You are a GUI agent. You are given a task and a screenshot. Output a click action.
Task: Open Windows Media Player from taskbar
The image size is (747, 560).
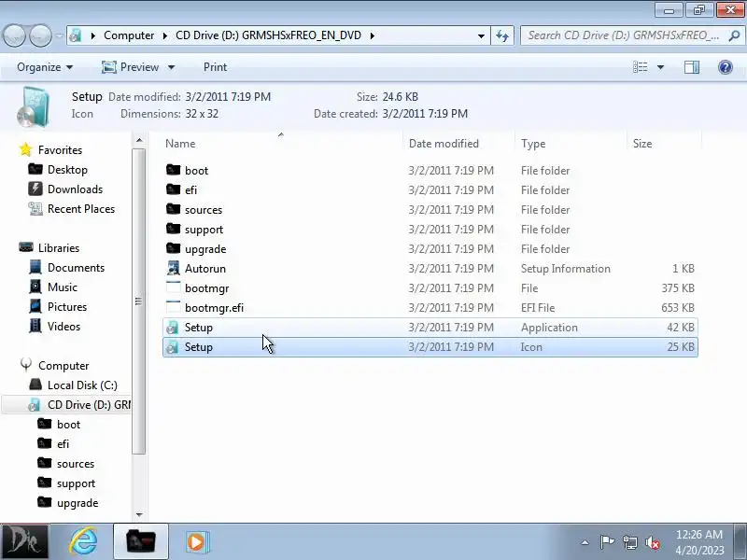coord(196,541)
